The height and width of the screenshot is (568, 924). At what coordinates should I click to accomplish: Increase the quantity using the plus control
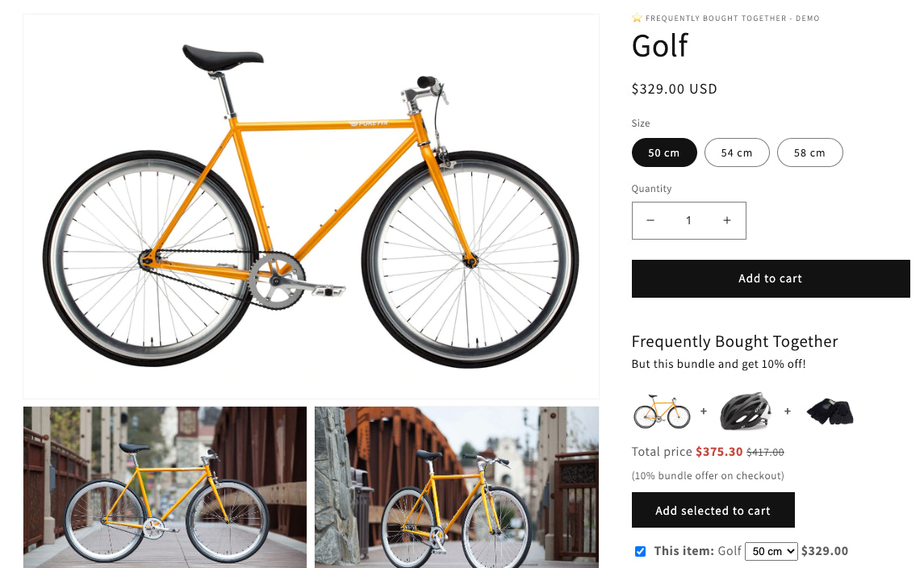tap(726, 219)
